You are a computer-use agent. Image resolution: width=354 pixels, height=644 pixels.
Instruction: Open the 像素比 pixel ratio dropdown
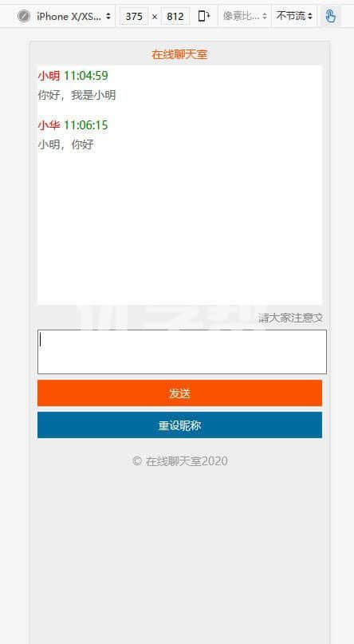point(245,16)
